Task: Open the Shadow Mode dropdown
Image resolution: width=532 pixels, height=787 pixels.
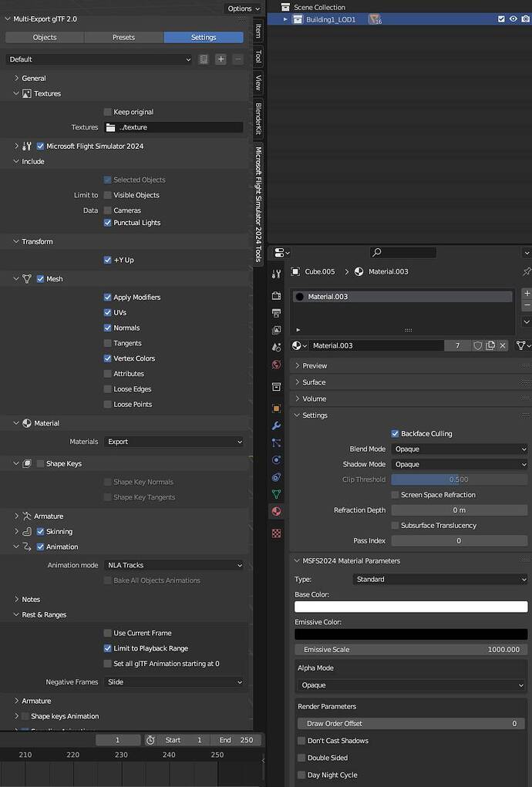Action: click(460, 464)
